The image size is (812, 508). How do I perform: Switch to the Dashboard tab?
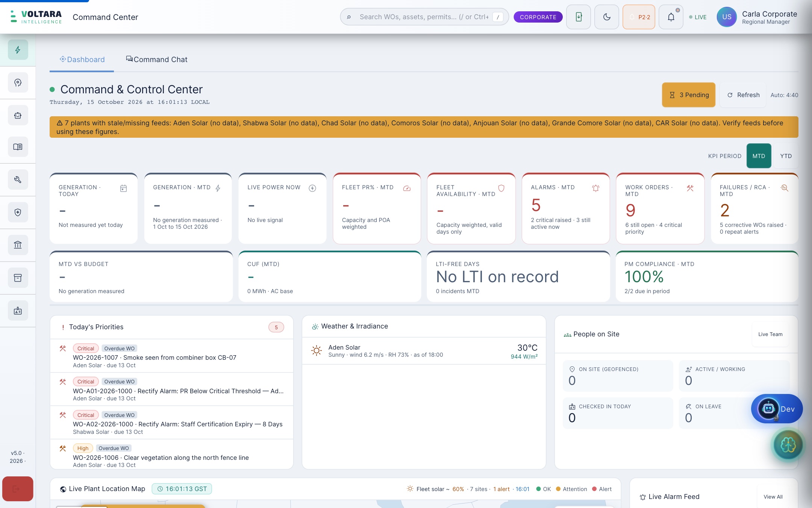(82, 59)
